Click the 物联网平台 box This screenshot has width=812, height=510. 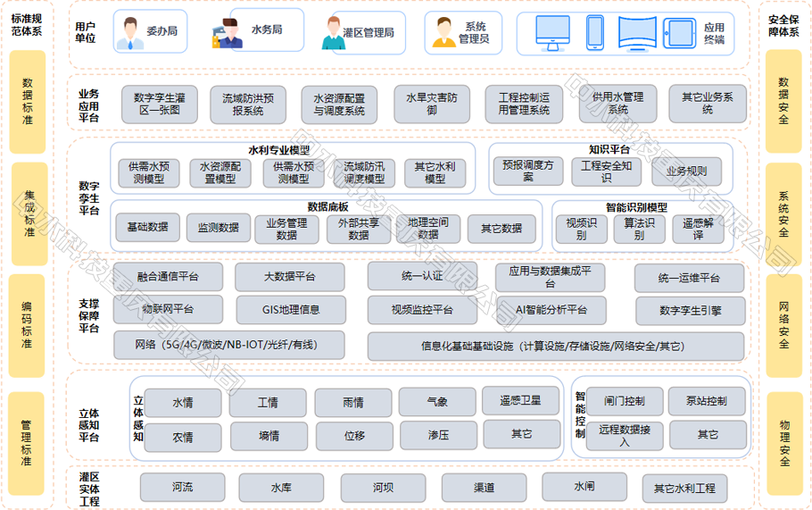pyautogui.click(x=169, y=309)
